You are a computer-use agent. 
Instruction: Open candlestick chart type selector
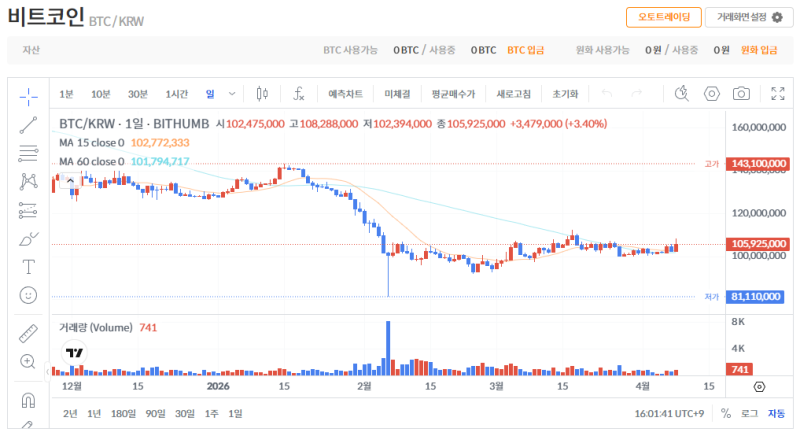point(262,94)
